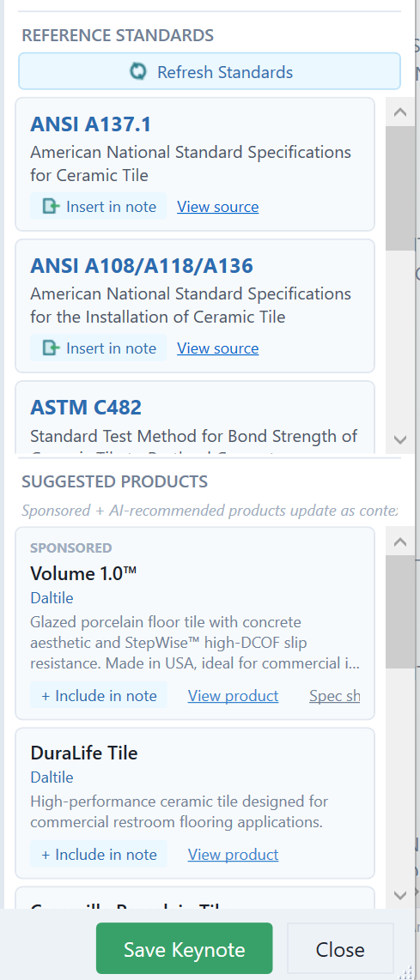Screen dimensions: 420x980
Task: Click the SPONSORED label
Action: click(x=70, y=548)
